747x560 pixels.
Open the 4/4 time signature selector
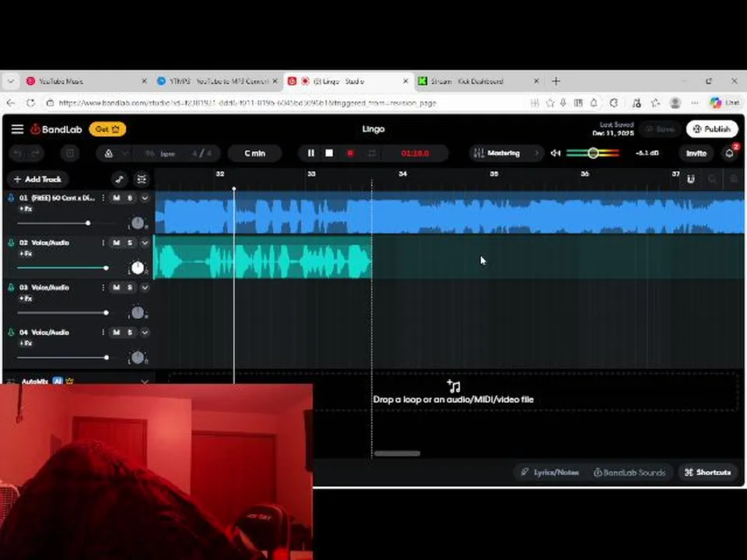click(x=202, y=153)
